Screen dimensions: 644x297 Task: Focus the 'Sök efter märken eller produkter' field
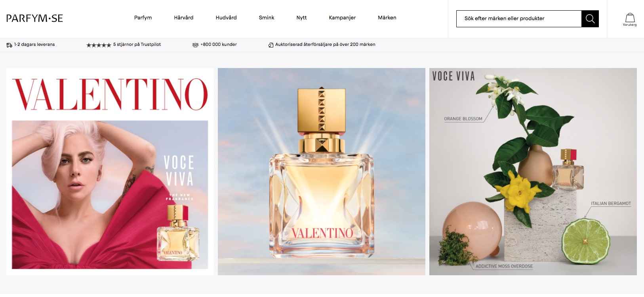point(519,19)
